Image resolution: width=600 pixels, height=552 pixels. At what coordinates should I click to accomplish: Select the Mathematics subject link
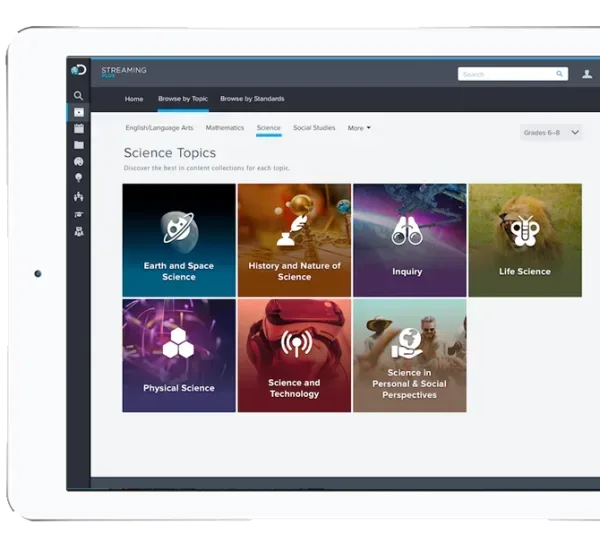(225, 128)
